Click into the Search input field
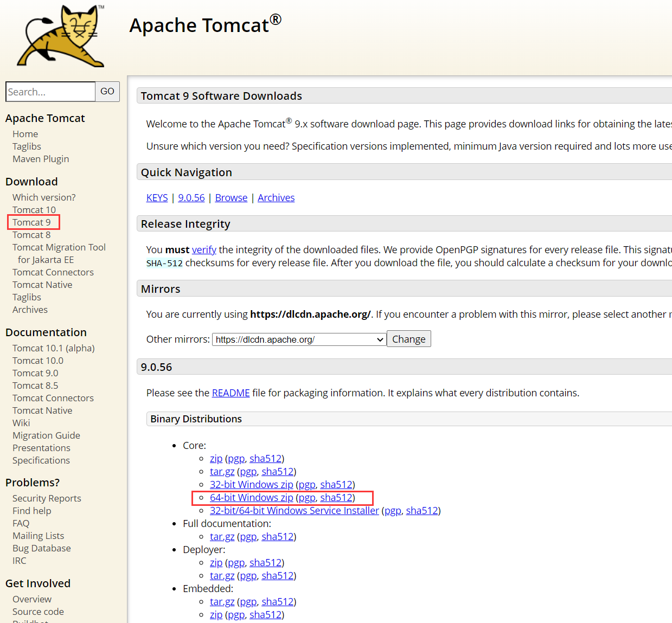The width and height of the screenshot is (672, 623). point(50,92)
